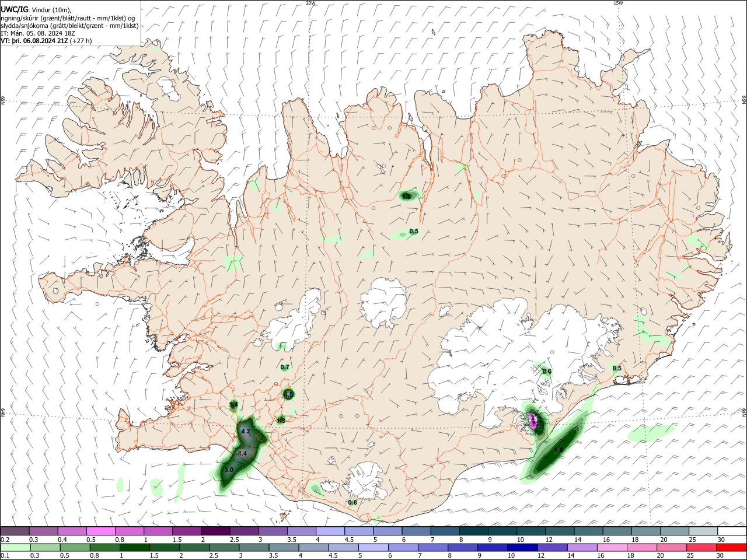Image resolution: width=747 pixels, height=560 pixels.
Task: Select the dusky mauve 0.2 swatch in snow legend
Action: (15, 531)
